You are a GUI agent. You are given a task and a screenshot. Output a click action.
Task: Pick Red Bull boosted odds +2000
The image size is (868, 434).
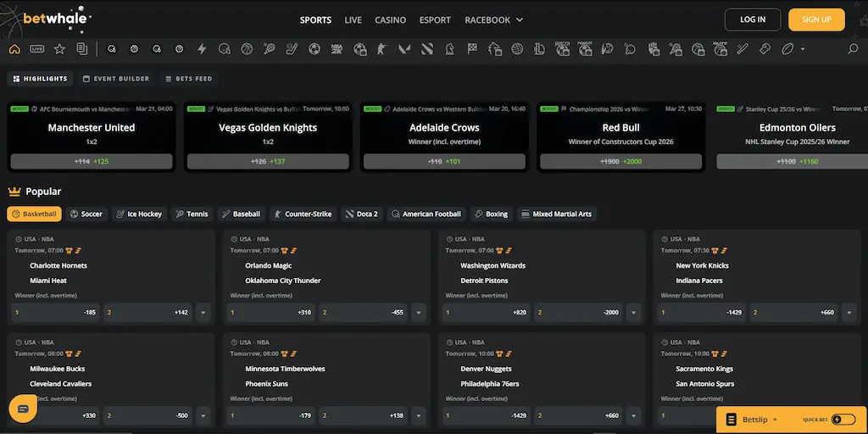pos(621,162)
